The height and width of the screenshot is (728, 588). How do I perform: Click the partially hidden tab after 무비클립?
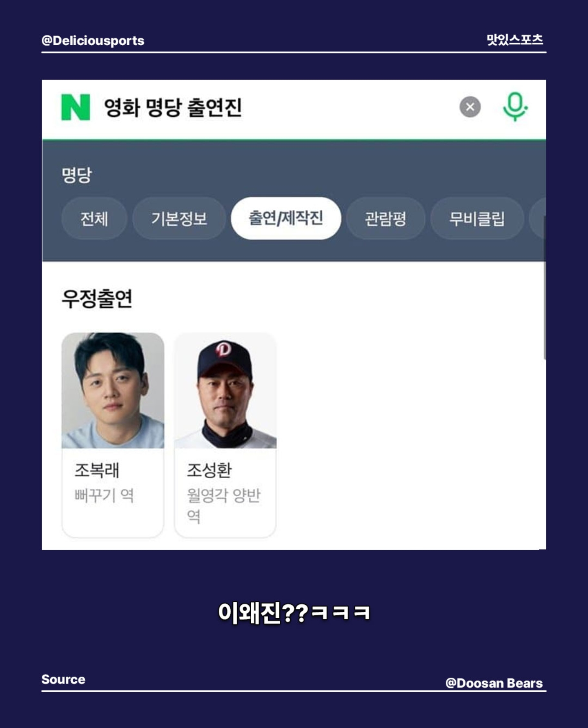[537, 218]
